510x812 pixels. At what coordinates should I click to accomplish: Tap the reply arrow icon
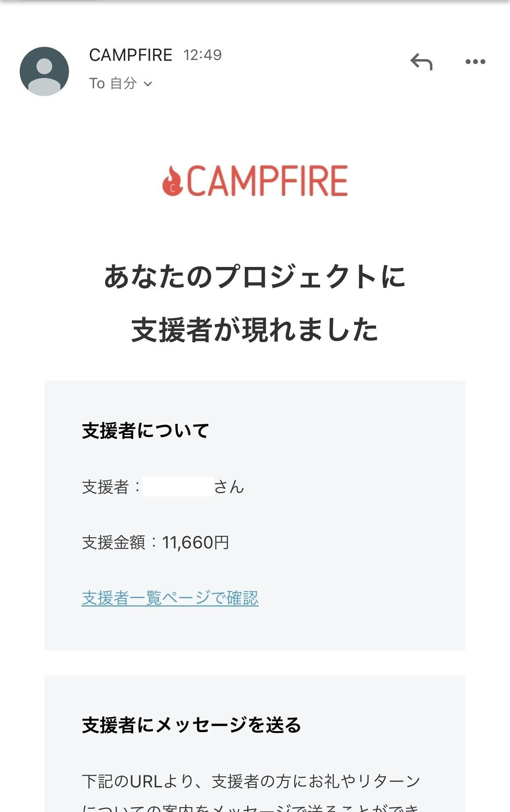(421, 62)
